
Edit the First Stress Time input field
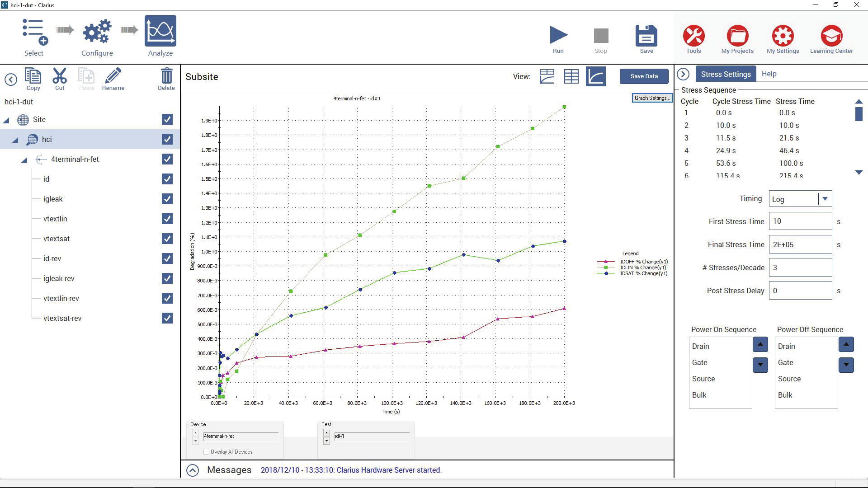click(800, 221)
